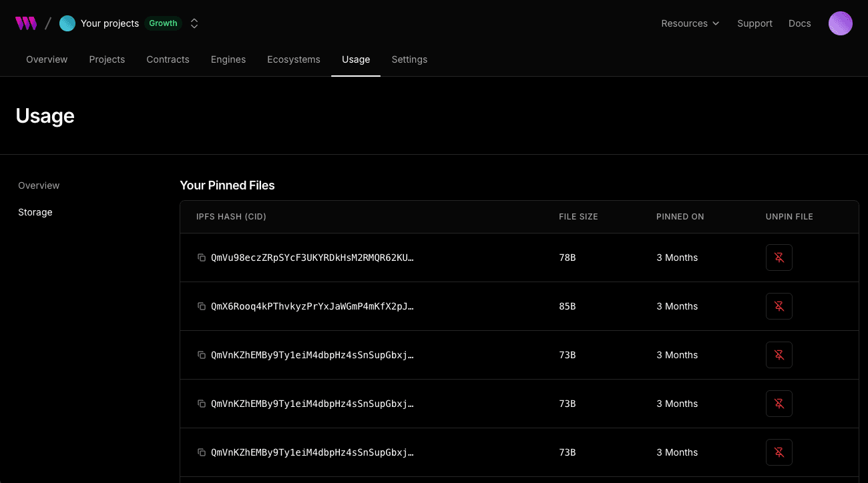Click the Support link
The width and height of the screenshot is (868, 483).
coord(754,23)
